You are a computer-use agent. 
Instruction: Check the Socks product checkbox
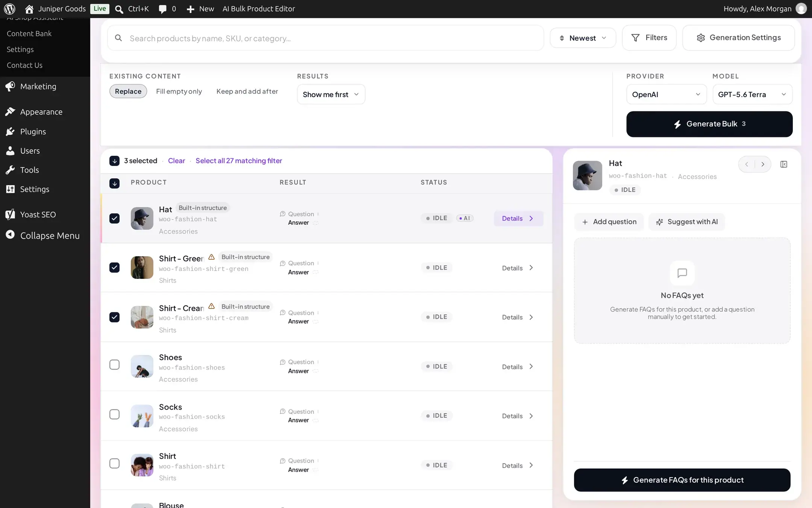[x=114, y=414]
